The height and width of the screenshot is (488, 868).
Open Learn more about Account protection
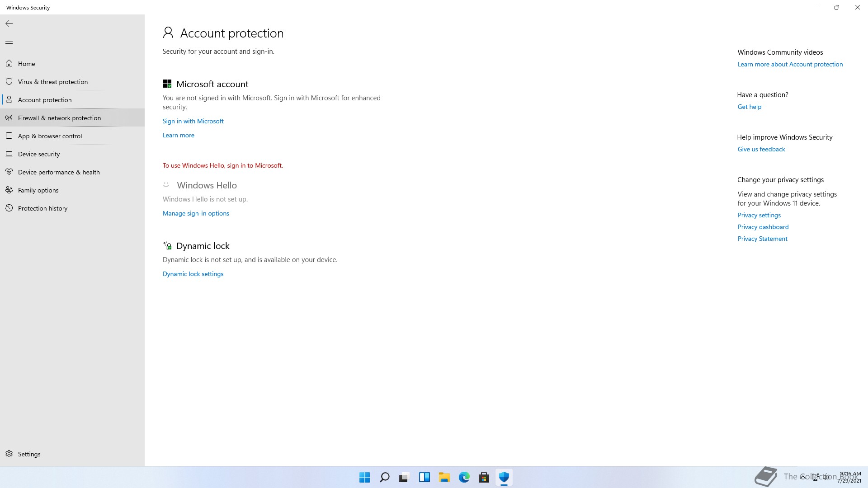click(790, 64)
